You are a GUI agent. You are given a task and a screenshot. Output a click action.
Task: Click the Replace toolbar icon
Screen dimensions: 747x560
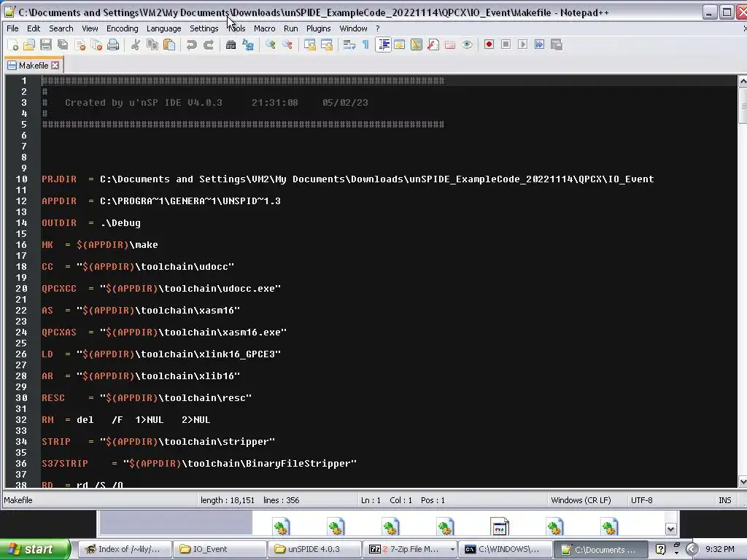click(x=248, y=44)
